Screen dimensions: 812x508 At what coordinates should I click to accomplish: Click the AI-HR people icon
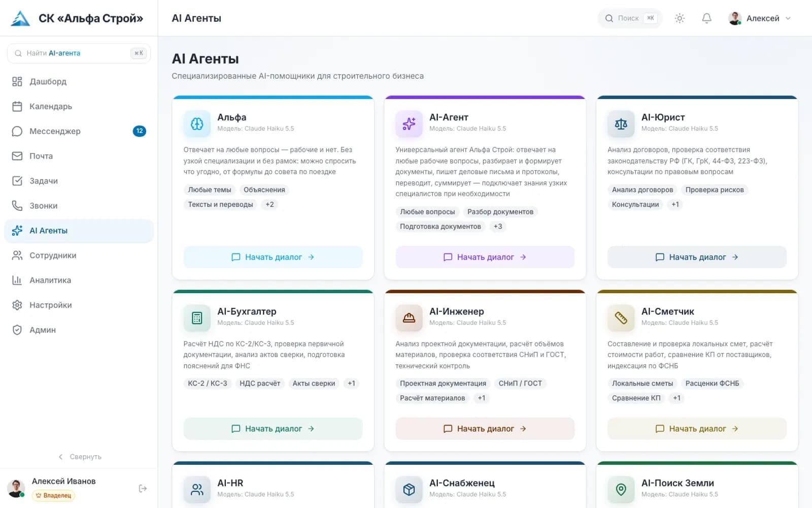pos(197,489)
